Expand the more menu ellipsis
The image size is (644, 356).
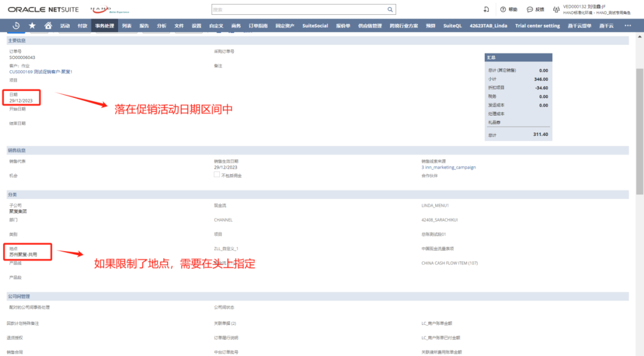click(x=627, y=26)
